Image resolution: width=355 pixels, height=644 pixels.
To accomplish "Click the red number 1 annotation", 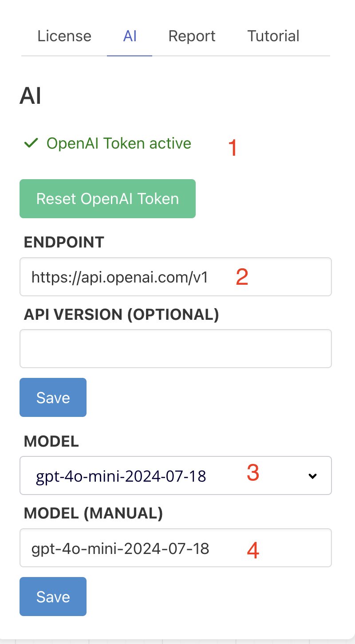I will [x=233, y=147].
